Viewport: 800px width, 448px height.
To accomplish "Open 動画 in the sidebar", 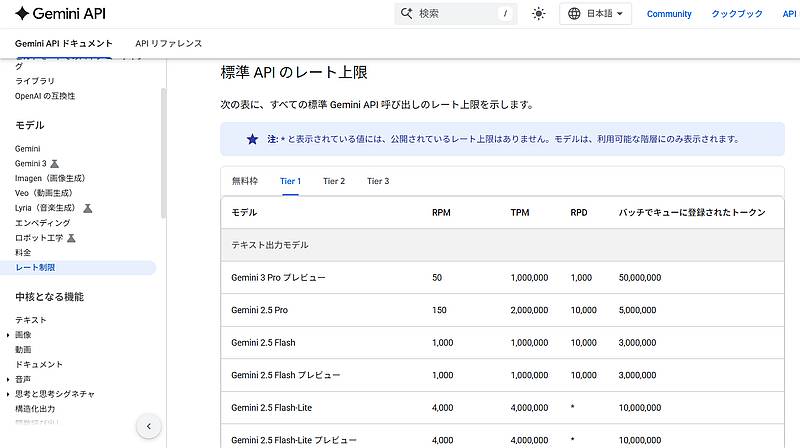I will click(23, 350).
